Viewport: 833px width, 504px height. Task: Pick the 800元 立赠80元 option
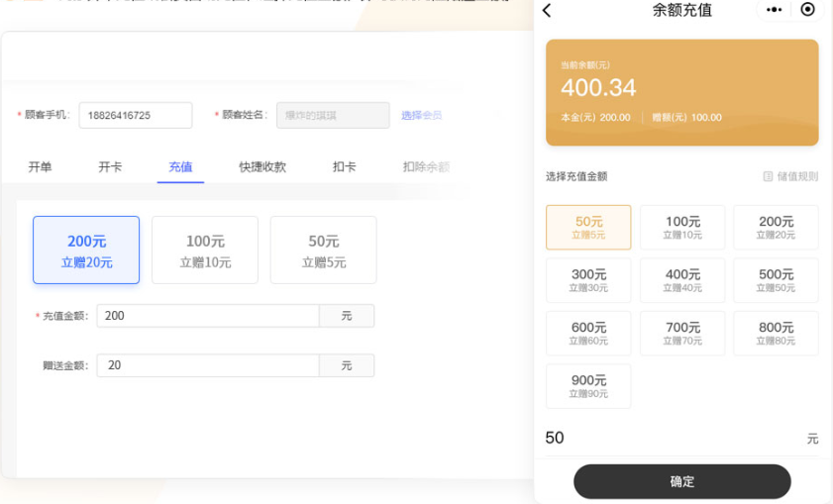point(777,334)
